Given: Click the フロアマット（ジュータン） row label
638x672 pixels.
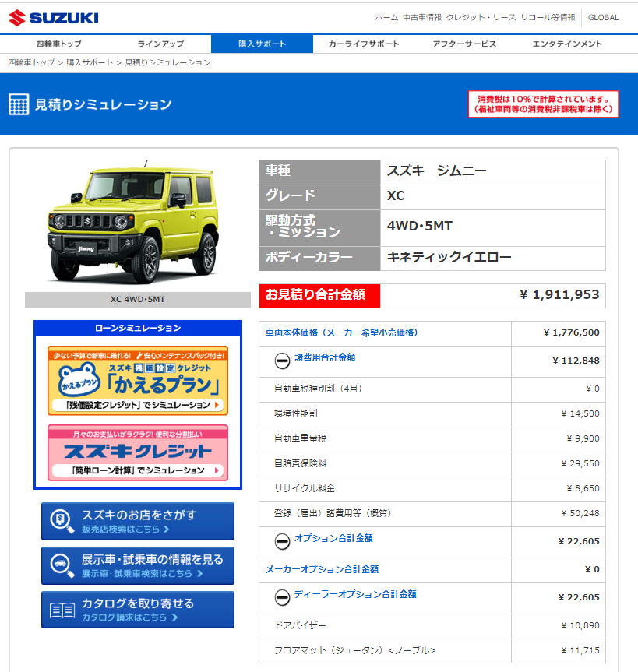Looking at the screenshot, I should click(354, 650).
